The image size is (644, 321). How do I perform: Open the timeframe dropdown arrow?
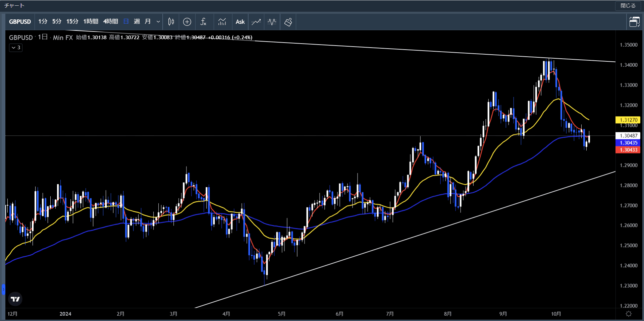click(x=158, y=22)
